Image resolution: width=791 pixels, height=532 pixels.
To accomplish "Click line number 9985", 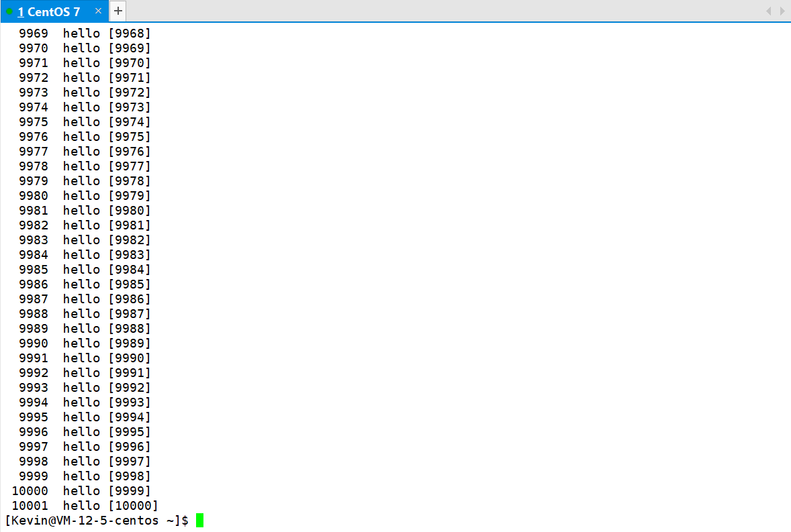I will tap(34, 270).
